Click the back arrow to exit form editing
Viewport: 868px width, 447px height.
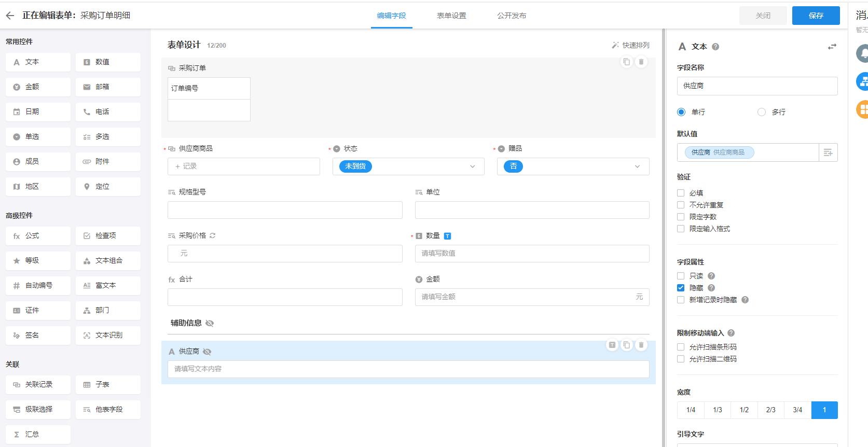click(x=10, y=16)
